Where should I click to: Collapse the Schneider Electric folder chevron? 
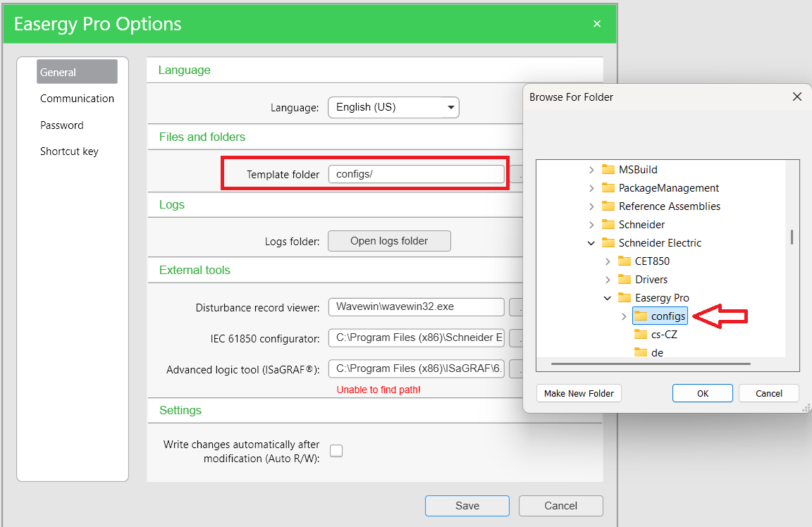[x=591, y=243]
